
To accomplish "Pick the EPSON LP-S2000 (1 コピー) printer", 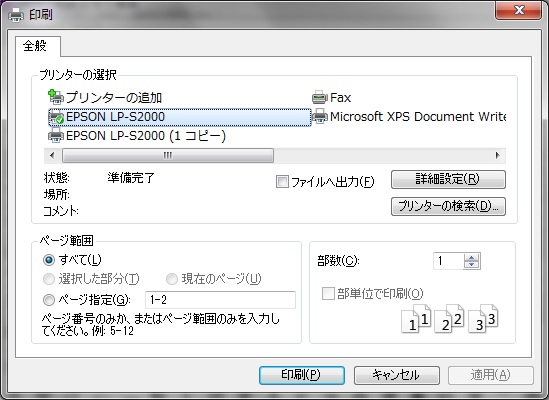I will click(x=137, y=136).
